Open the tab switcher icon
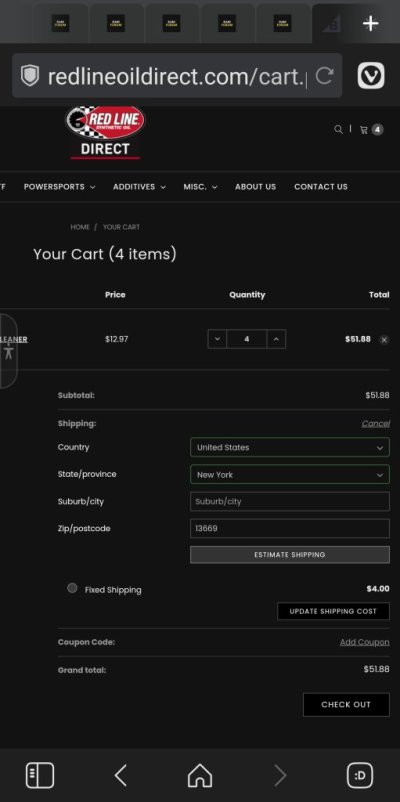400x802 pixels. 360,775
